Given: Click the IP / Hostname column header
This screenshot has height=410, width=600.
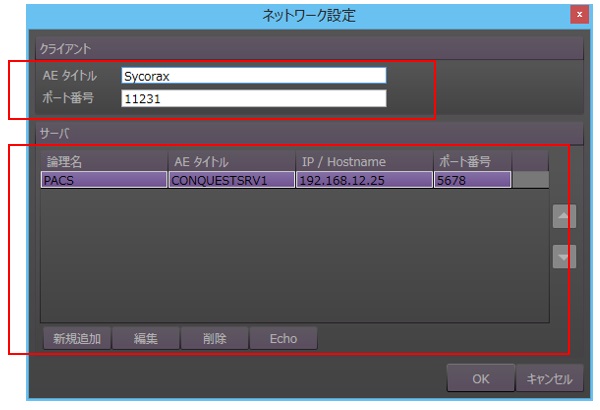Looking at the screenshot, I should 364,161.
